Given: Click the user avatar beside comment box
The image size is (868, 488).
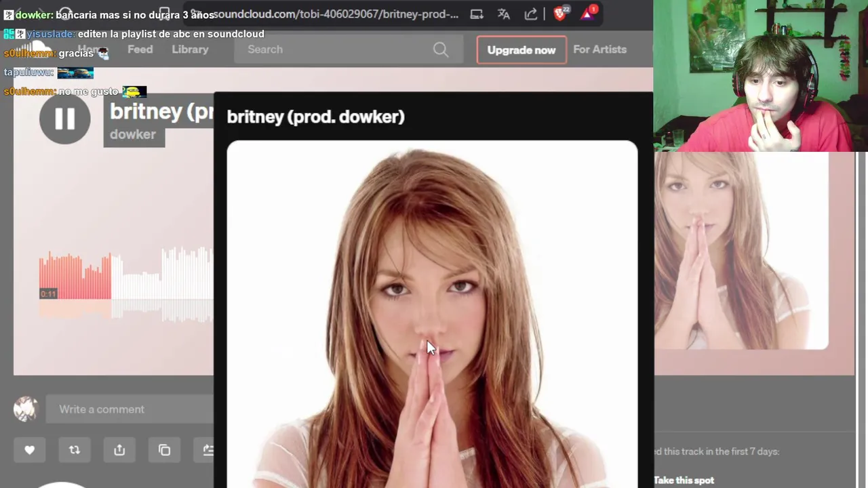Looking at the screenshot, I should pyautogui.click(x=26, y=409).
